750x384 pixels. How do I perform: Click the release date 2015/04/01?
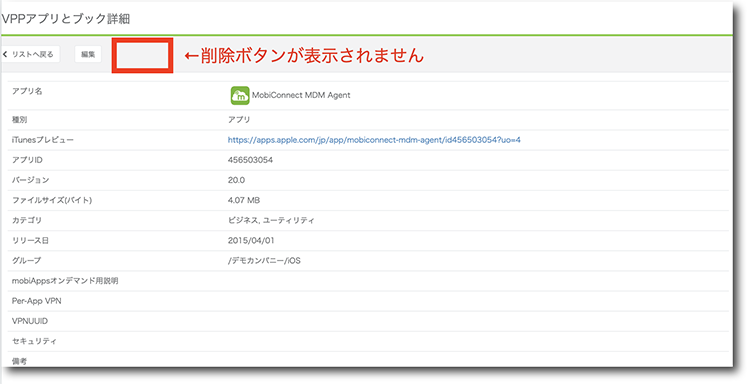tap(251, 241)
